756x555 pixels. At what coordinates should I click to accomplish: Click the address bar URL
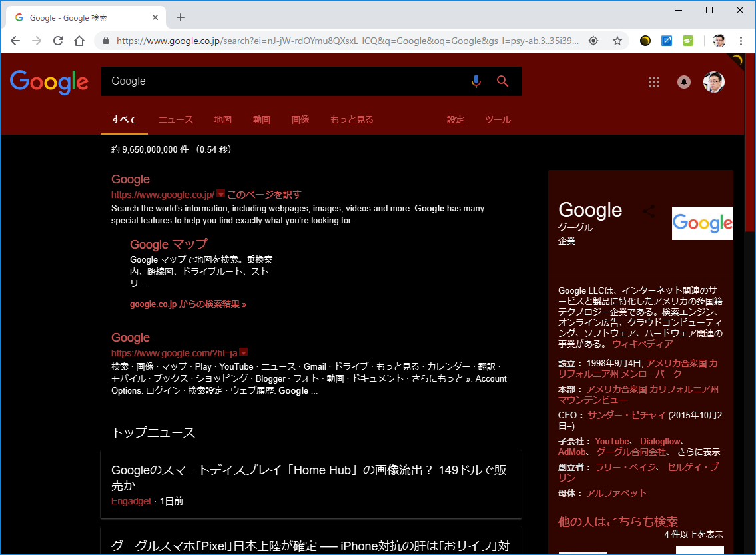[x=347, y=41]
